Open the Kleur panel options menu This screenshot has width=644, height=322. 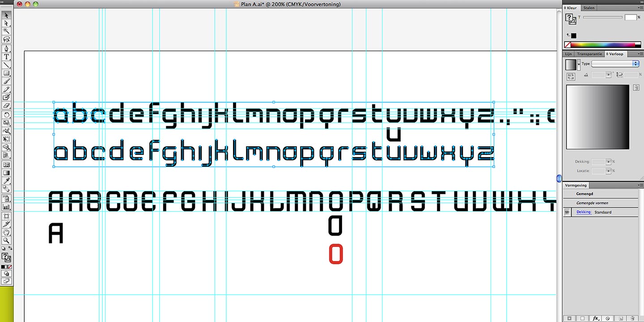point(640,8)
